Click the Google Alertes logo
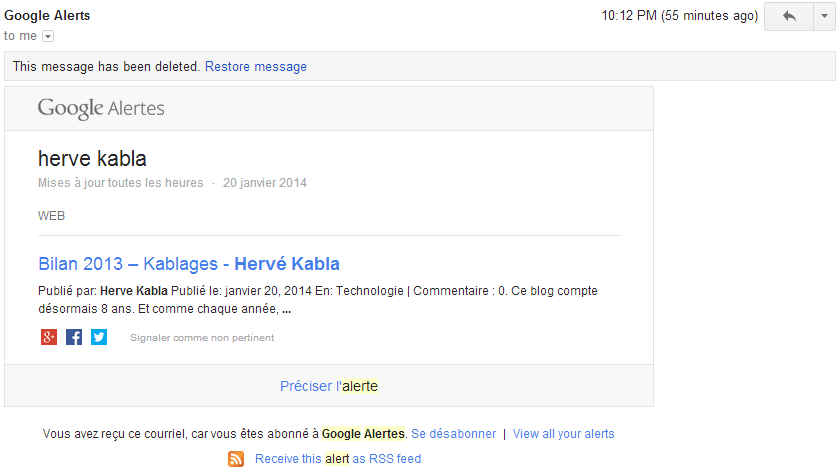Image resolution: width=838 pixels, height=467 pixels. pos(101,108)
